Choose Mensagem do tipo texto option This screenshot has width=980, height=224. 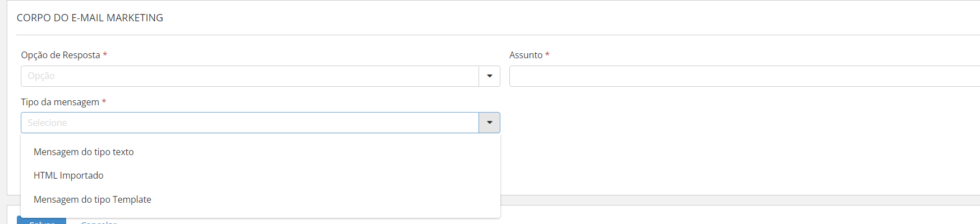[84, 152]
